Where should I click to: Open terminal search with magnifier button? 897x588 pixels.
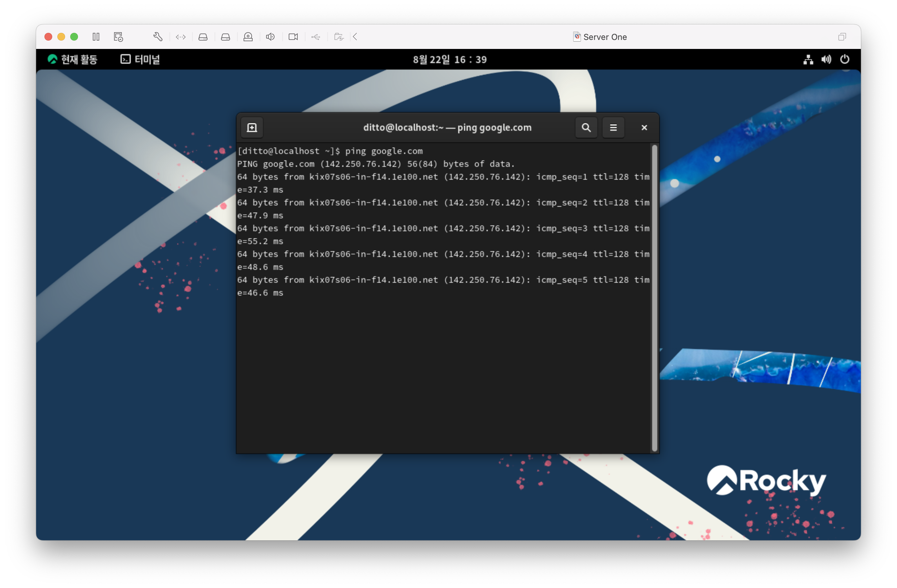coord(586,127)
